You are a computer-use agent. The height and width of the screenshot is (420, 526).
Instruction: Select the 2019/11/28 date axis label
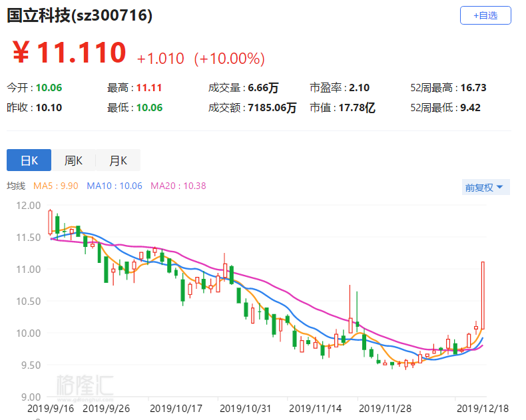(385, 408)
